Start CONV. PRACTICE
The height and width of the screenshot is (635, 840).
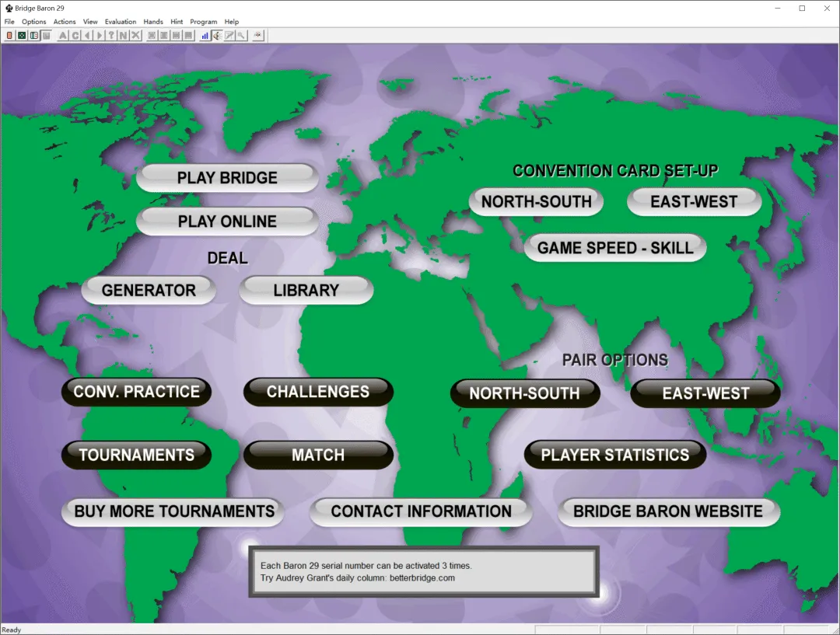click(137, 392)
